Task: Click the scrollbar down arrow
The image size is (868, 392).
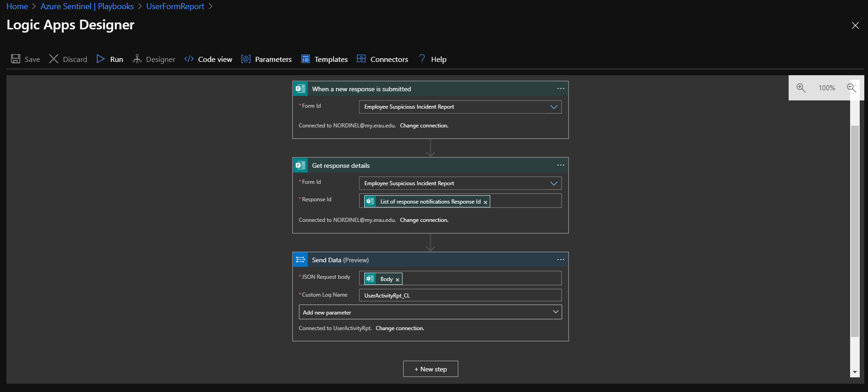Action: [x=855, y=372]
